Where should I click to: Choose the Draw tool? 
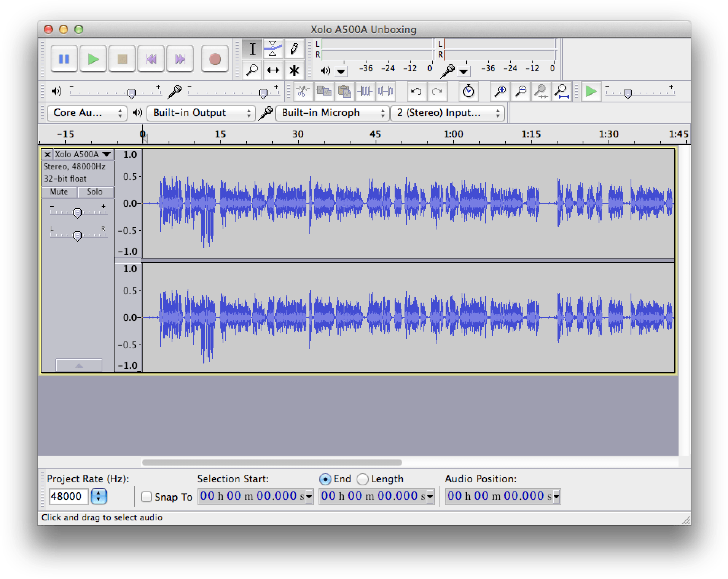click(x=295, y=49)
